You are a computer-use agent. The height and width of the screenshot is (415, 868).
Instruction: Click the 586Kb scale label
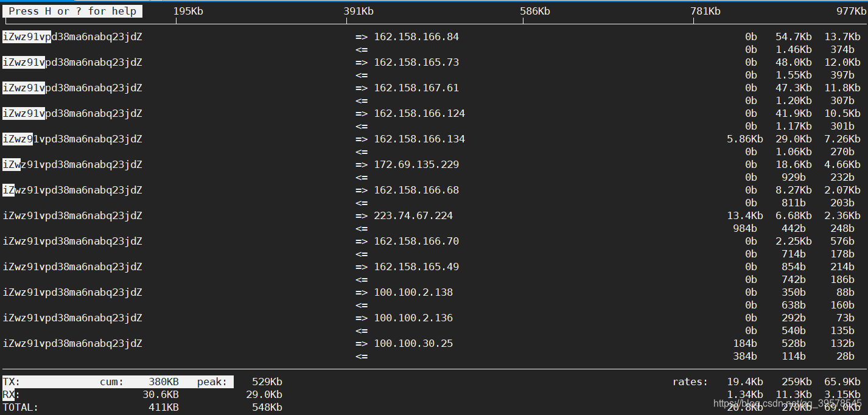pos(535,11)
